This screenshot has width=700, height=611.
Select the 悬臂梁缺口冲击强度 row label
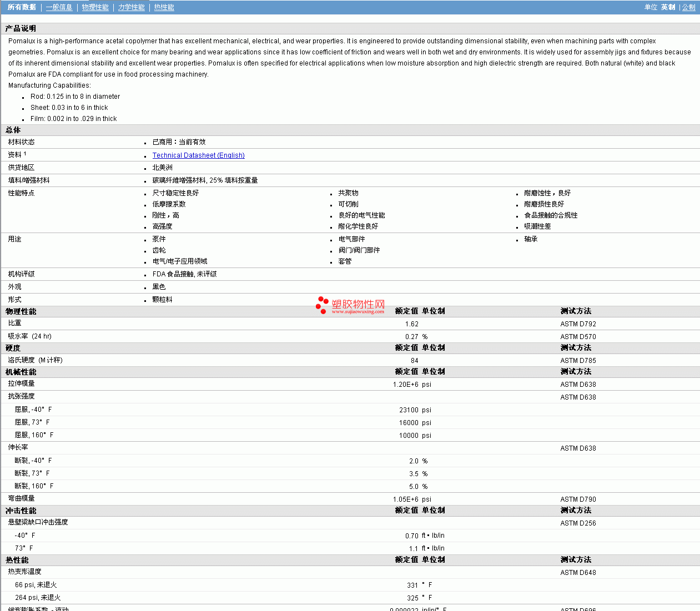(38, 522)
